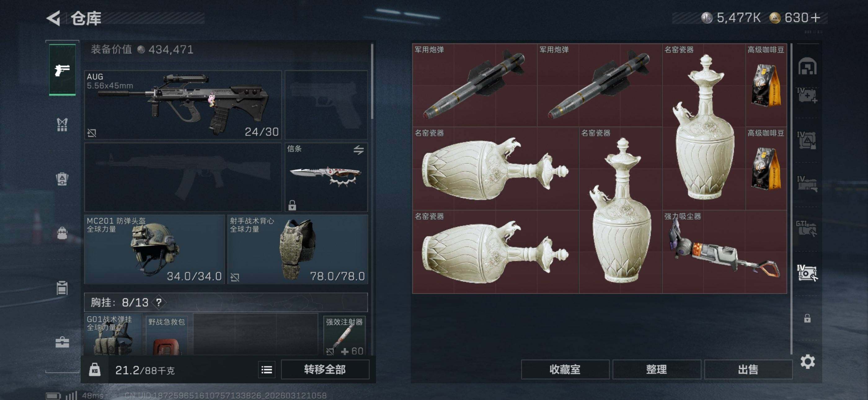The image size is (868, 400).
Task: Select the locked storage box icon
Action: [x=807, y=318]
